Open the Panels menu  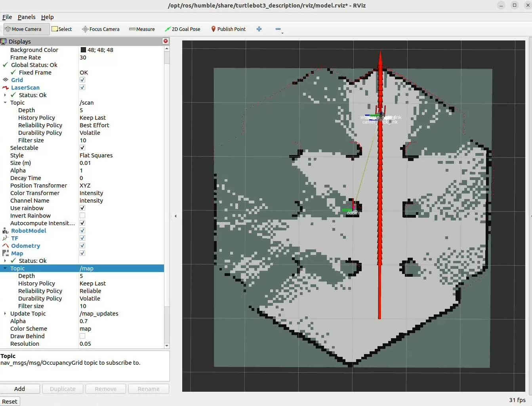tap(27, 17)
